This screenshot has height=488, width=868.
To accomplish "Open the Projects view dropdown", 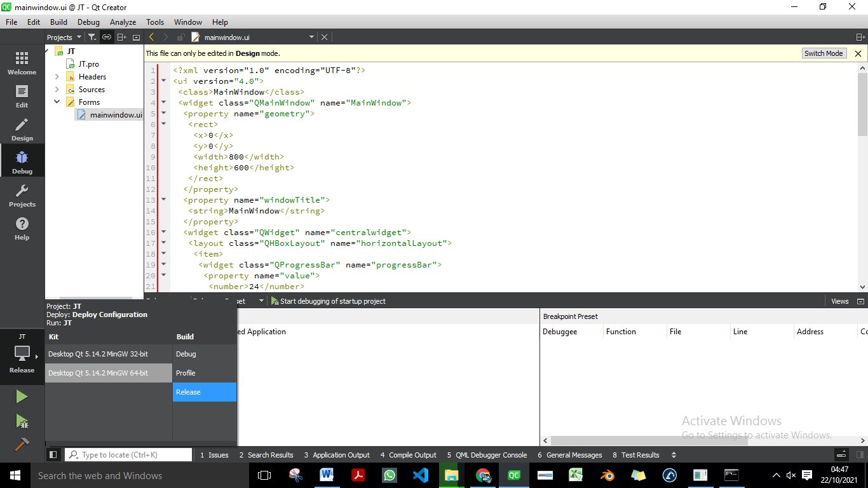I will point(64,37).
